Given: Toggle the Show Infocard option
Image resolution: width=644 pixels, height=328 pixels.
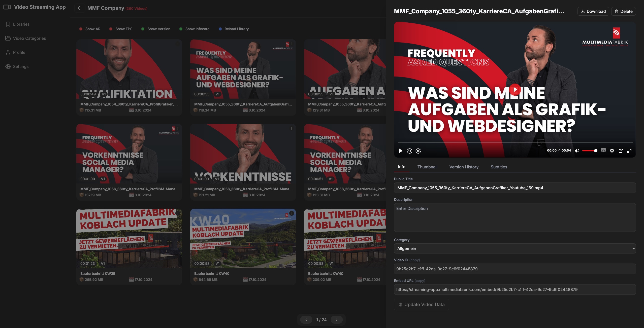Looking at the screenshot, I should click(x=195, y=29).
